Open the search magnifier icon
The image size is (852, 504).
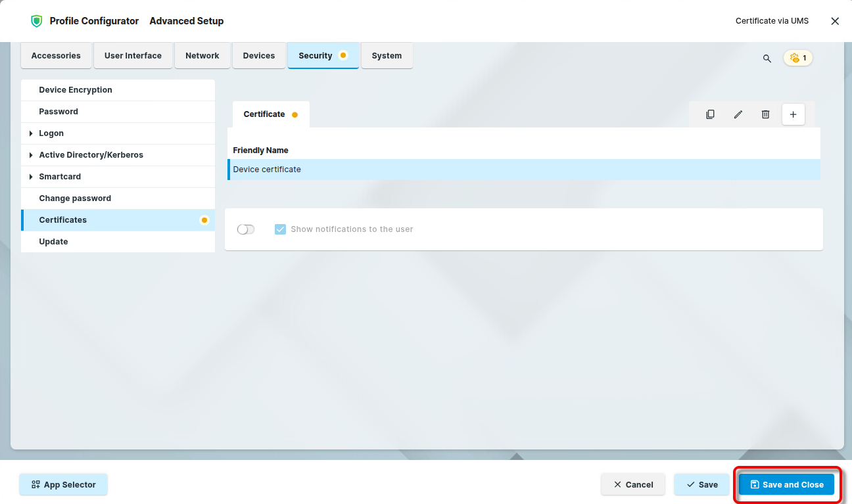click(767, 58)
